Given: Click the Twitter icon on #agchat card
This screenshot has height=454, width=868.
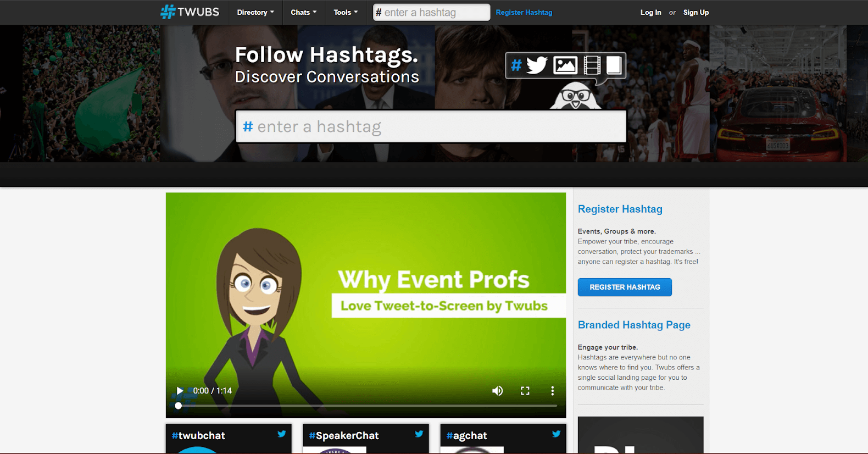Looking at the screenshot, I should (557, 434).
